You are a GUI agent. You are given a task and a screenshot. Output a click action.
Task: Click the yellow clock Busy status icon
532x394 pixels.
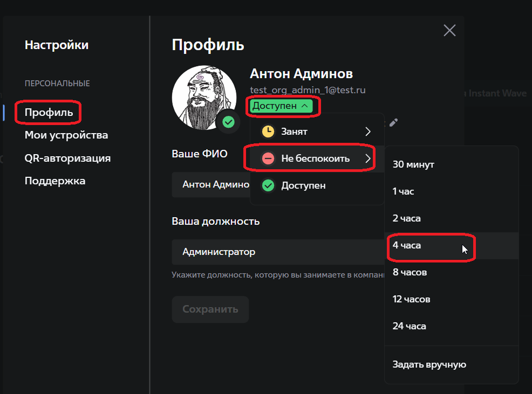point(268,132)
